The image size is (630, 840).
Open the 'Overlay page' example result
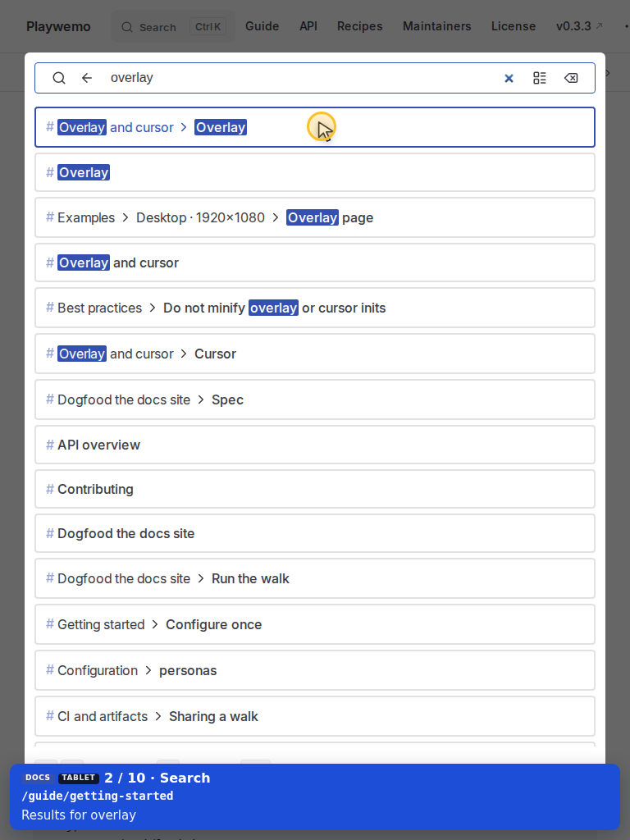315,217
